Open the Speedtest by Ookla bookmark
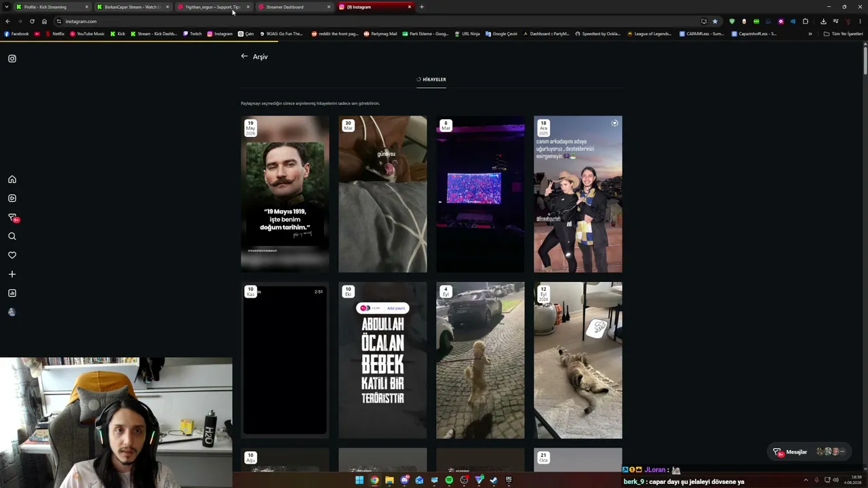The image size is (868, 488). [x=597, y=34]
